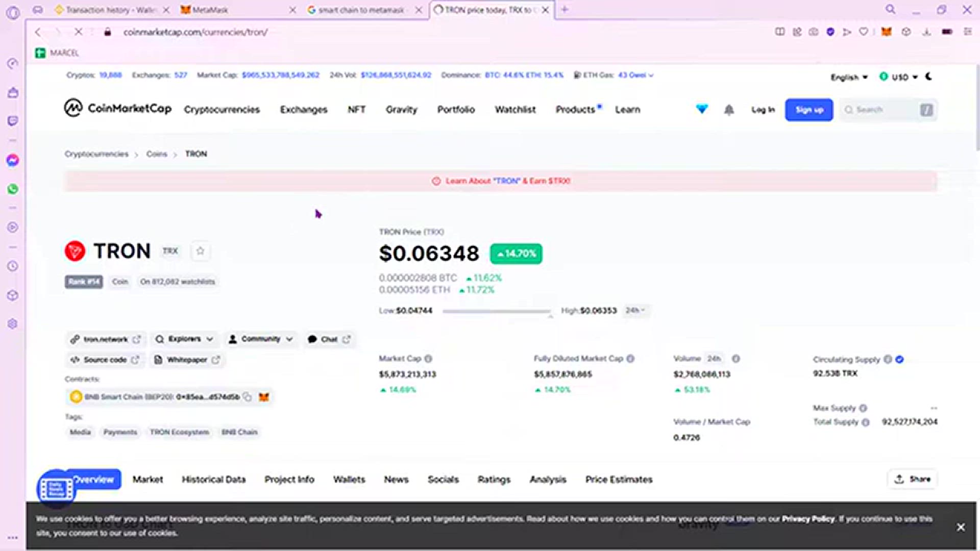This screenshot has width=980, height=551.
Task: Click the TRON Ecosystem tag
Action: [179, 432]
